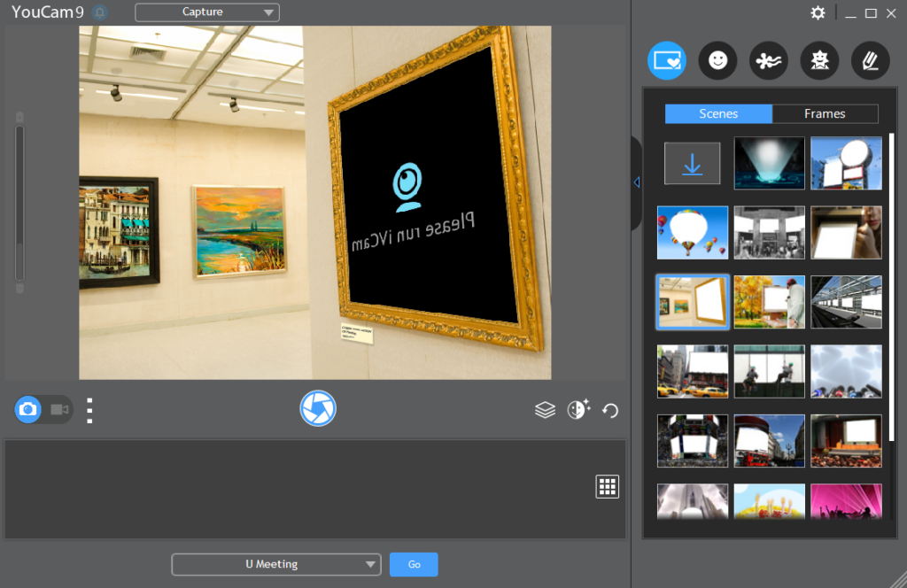The height and width of the screenshot is (588, 907).
Task: Open the U Meeting dropdown
Action: pos(275,564)
